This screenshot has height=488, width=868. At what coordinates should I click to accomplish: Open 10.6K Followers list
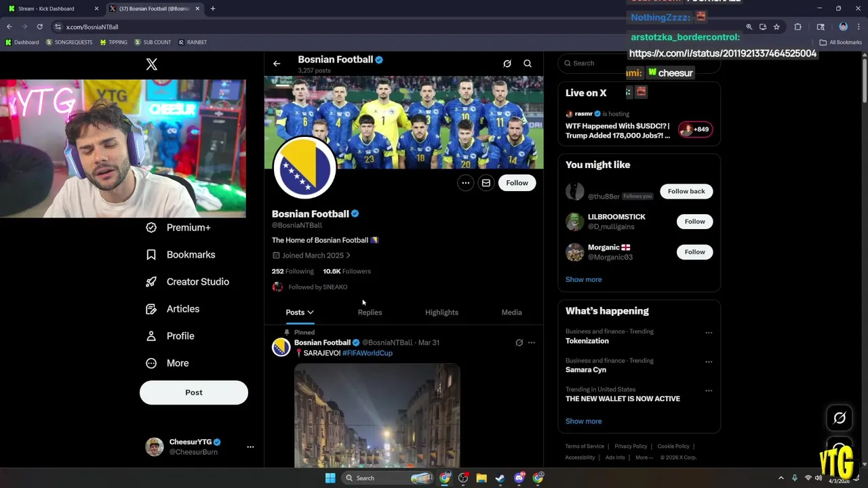(x=347, y=271)
